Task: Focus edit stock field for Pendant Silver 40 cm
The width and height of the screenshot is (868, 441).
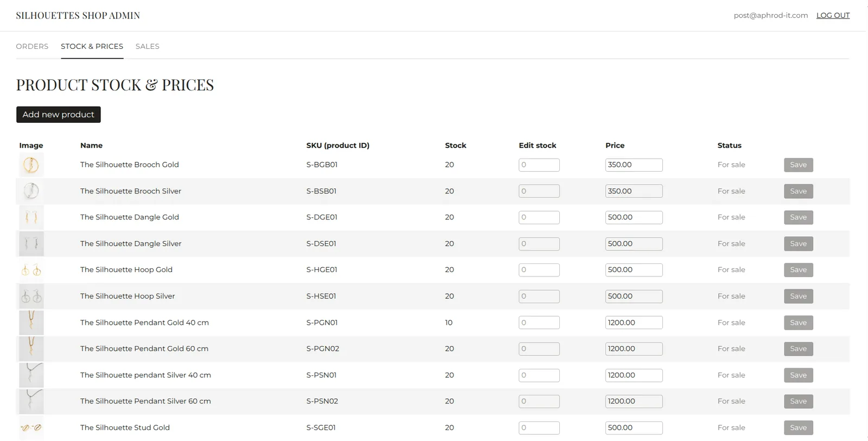Action: click(x=539, y=375)
